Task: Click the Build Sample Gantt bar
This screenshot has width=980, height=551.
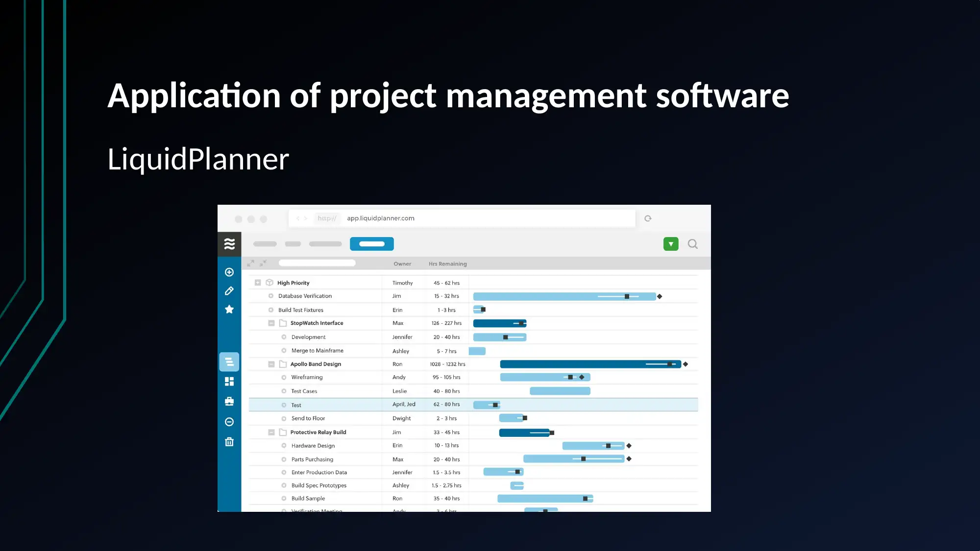Action: (545, 499)
